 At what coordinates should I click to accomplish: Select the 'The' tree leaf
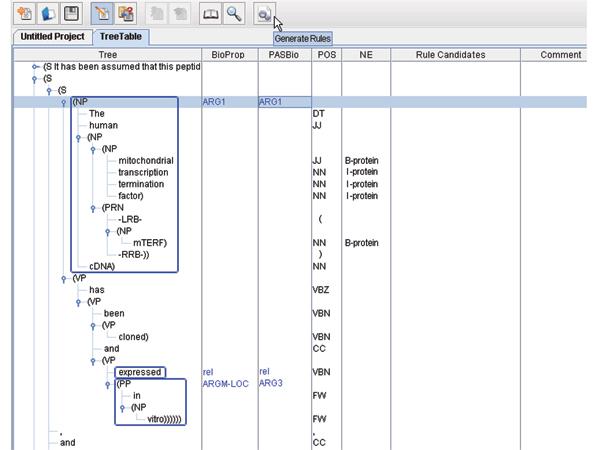(x=97, y=114)
